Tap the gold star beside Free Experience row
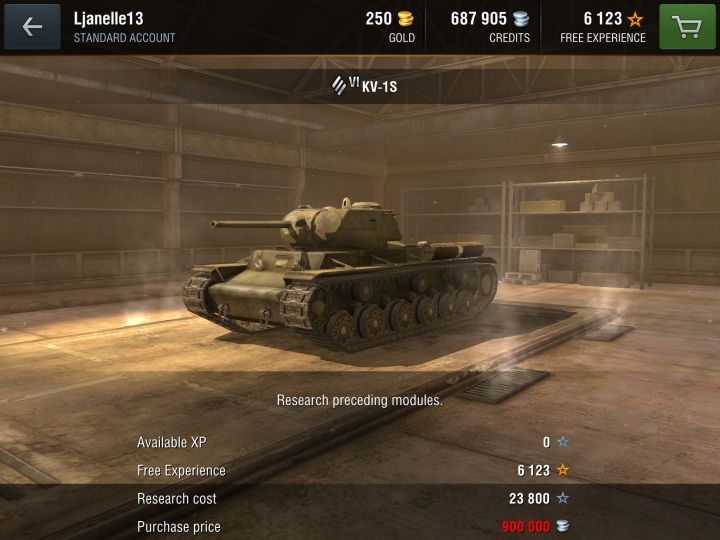The width and height of the screenshot is (720, 540). coord(562,470)
